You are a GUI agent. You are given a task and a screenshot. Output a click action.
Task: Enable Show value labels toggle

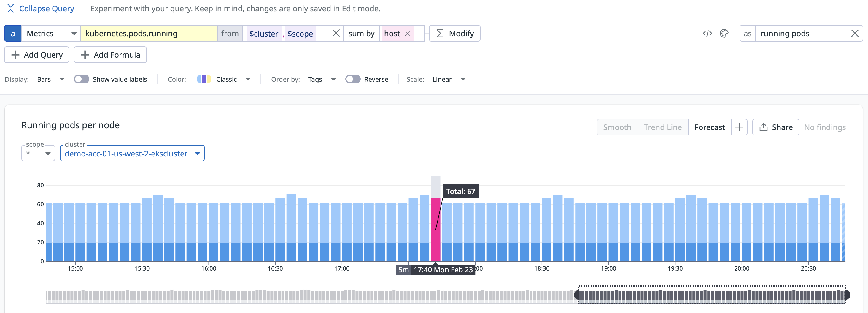point(81,79)
